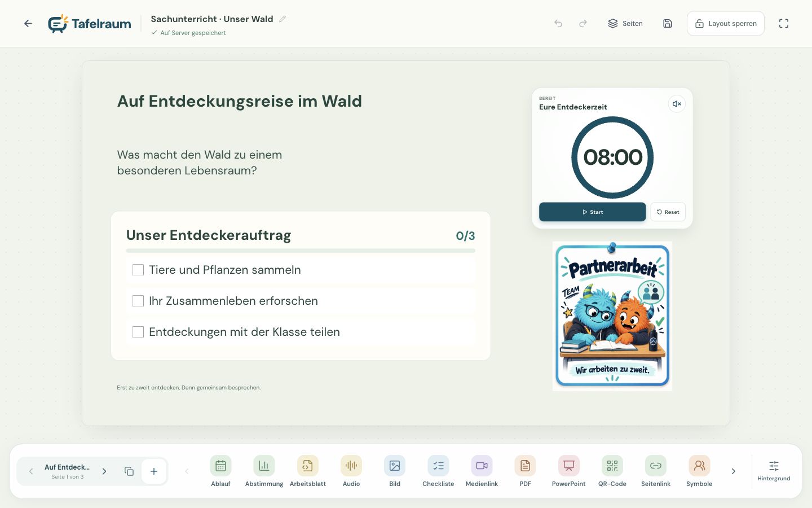Select the footnote Erst zu zweit entdecken
Screen dimensions: 812x508
189,388
